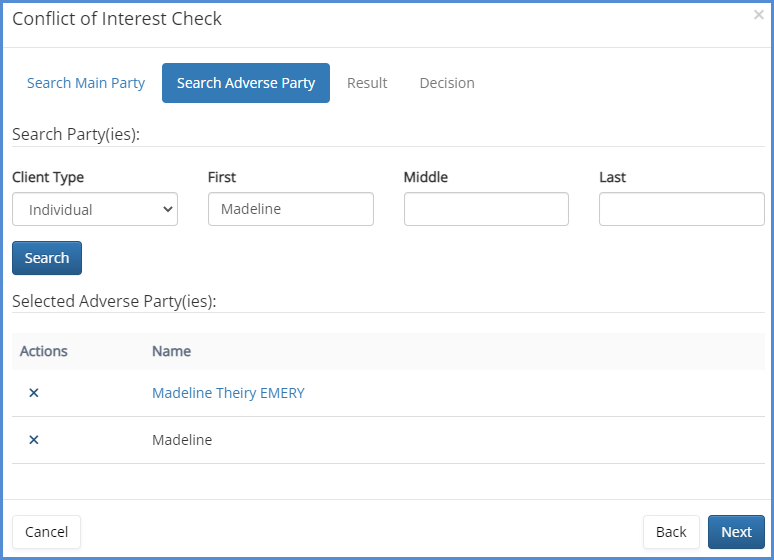
Task: Select the plain Madeline name in the table
Action: coord(182,440)
